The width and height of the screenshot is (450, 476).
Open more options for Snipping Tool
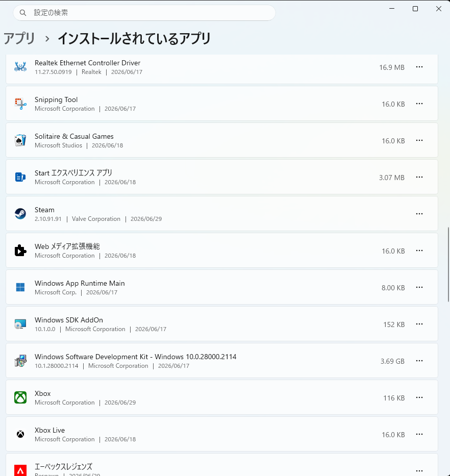tap(419, 104)
